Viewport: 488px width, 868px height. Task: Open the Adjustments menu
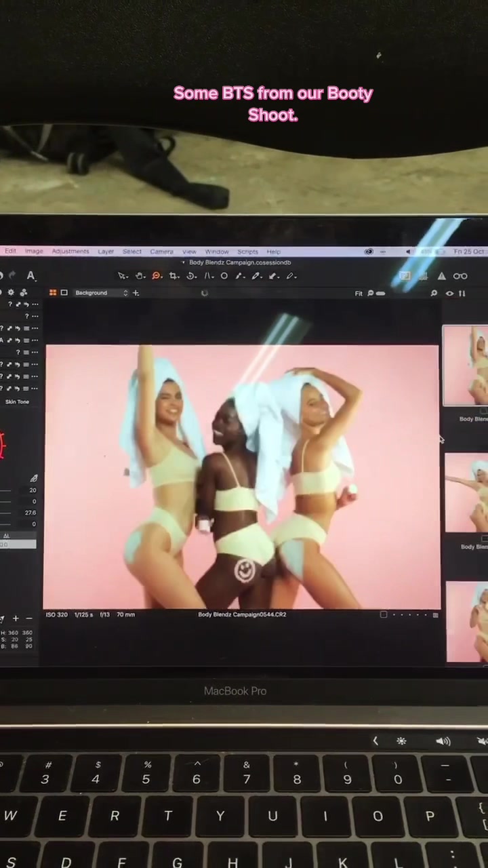coord(70,252)
